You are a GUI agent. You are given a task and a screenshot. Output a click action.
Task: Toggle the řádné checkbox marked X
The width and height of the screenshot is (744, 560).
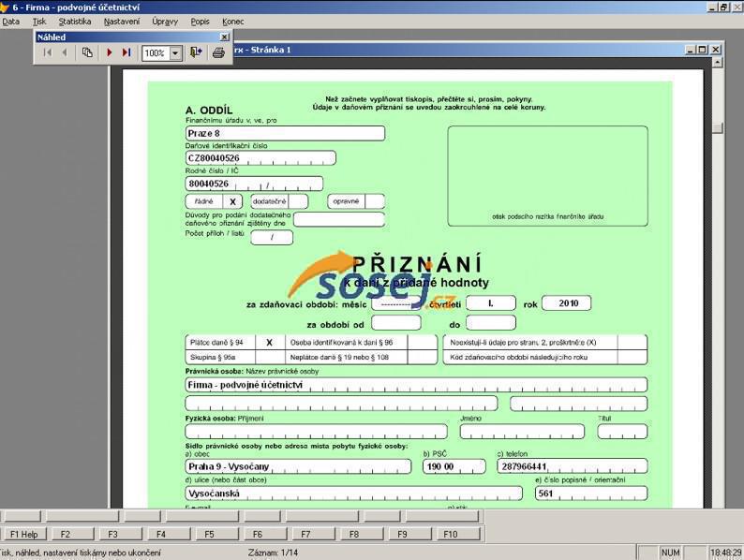click(x=232, y=201)
